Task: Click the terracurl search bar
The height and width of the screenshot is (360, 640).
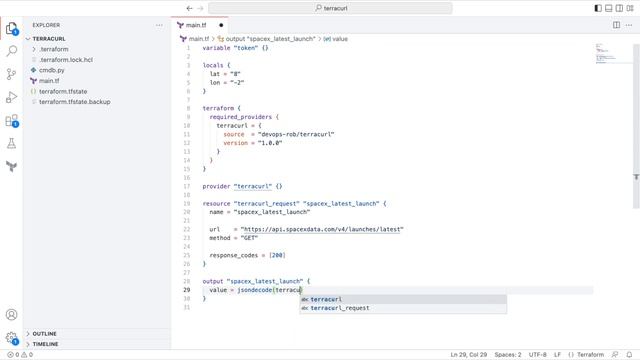Action: click(x=330, y=8)
